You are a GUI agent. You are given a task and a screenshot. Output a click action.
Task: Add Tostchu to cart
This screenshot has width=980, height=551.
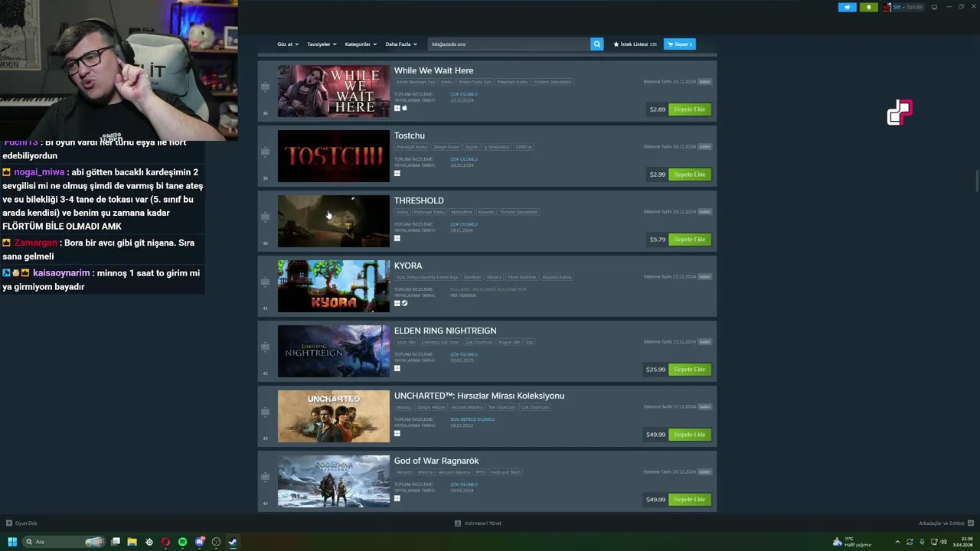click(x=690, y=174)
